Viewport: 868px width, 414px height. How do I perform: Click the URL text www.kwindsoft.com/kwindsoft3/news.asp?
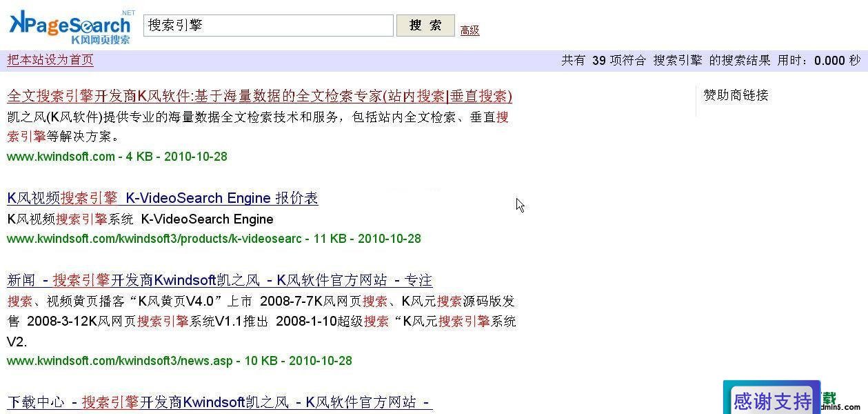[x=120, y=361]
